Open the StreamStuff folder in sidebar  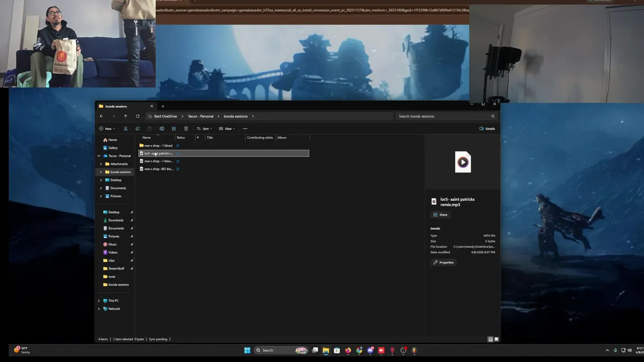pyautogui.click(x=116, y=268)
